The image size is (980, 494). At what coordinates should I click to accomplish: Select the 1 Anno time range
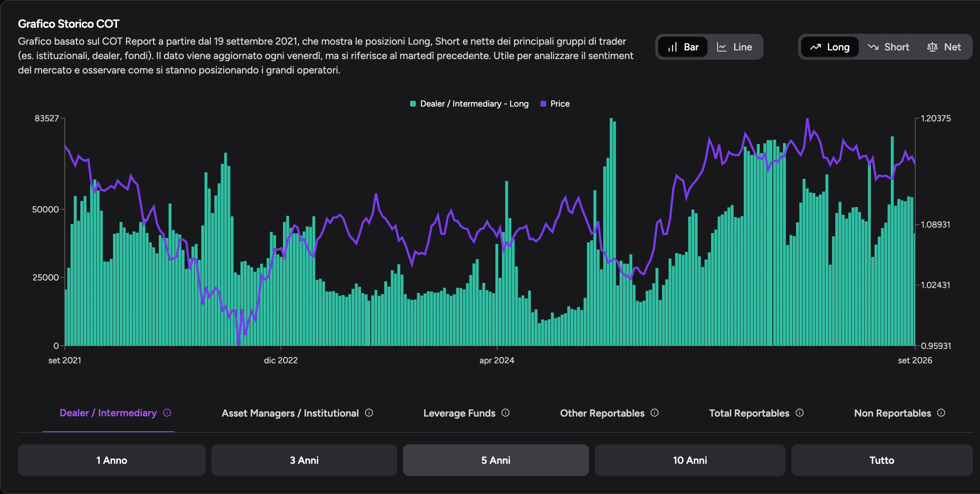pyautogui.click(x=112, y=460)
